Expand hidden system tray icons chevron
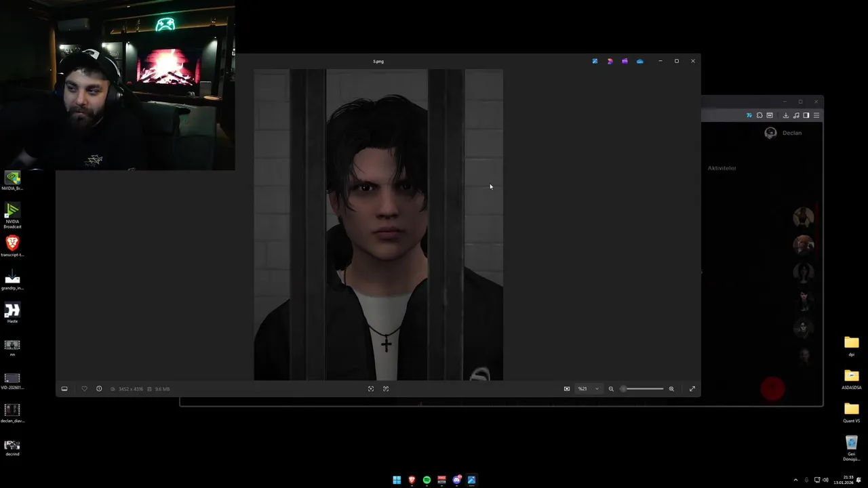 click(x=795, y=480)
